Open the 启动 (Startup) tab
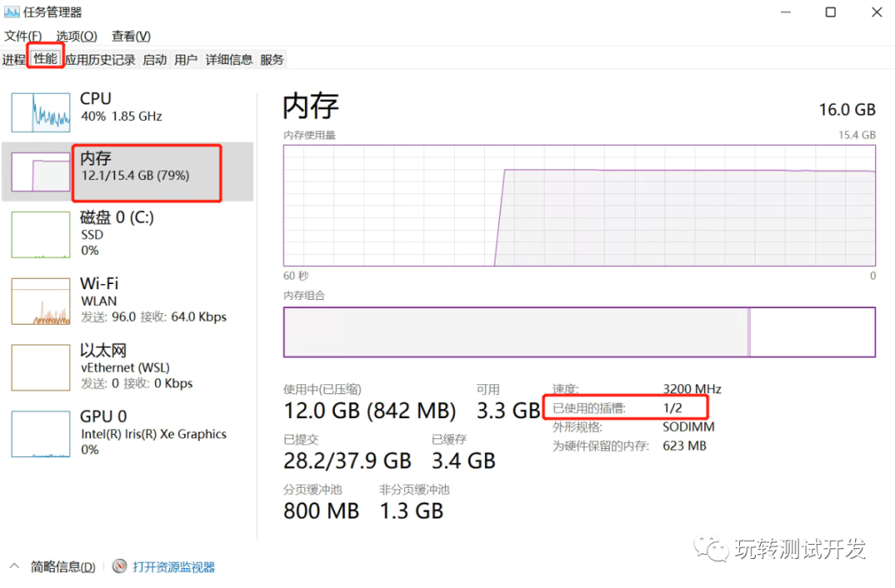The height and width of the screenshot is (588, 895). tap(154, 59)
